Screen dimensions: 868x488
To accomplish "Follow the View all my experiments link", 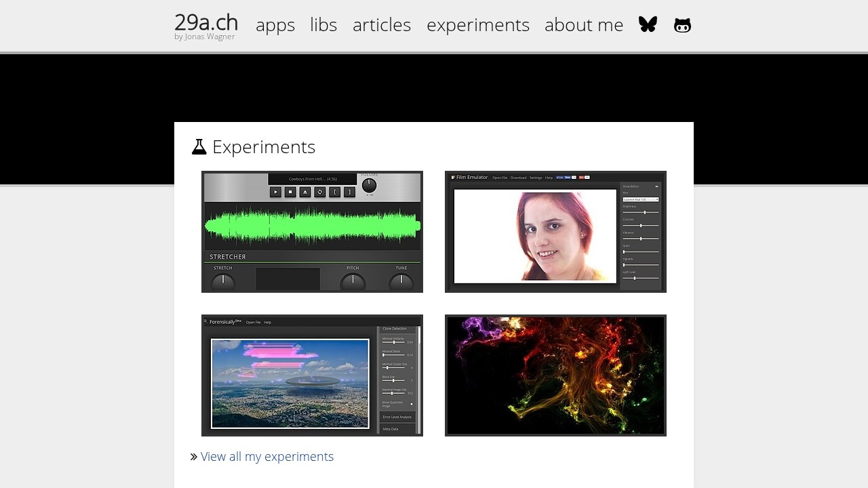I will (267, 456).
